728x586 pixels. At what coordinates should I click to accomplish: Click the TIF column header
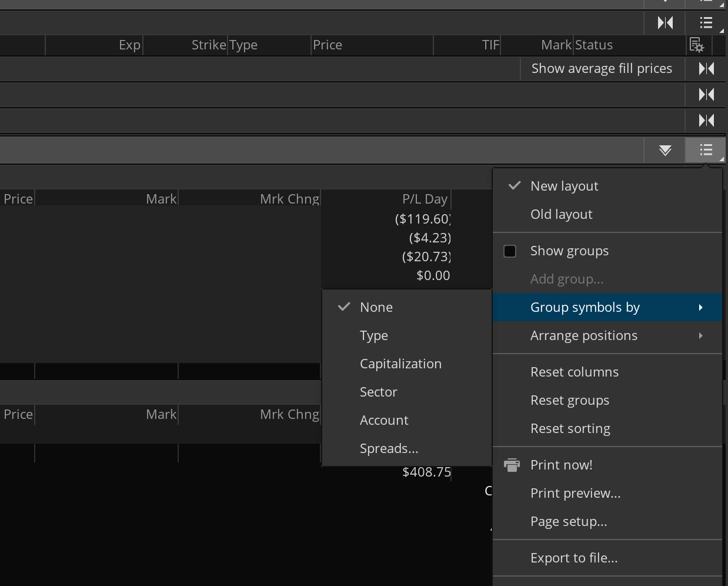pos(490,45)
